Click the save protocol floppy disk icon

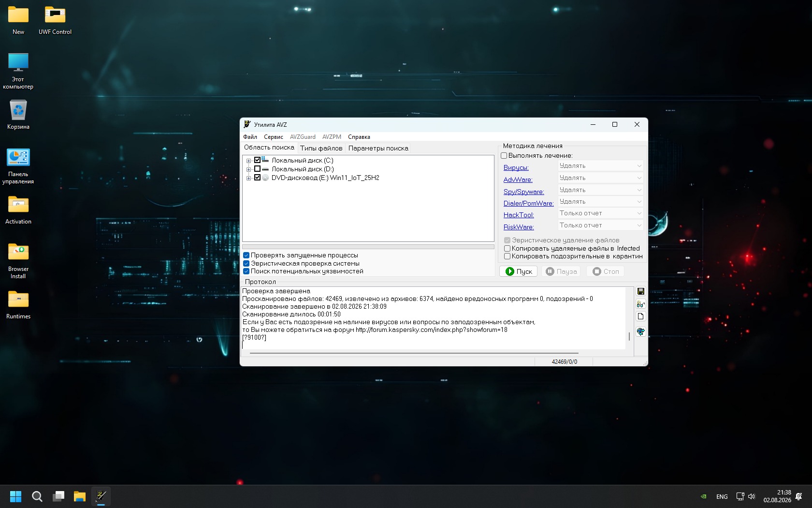[640, 291]
